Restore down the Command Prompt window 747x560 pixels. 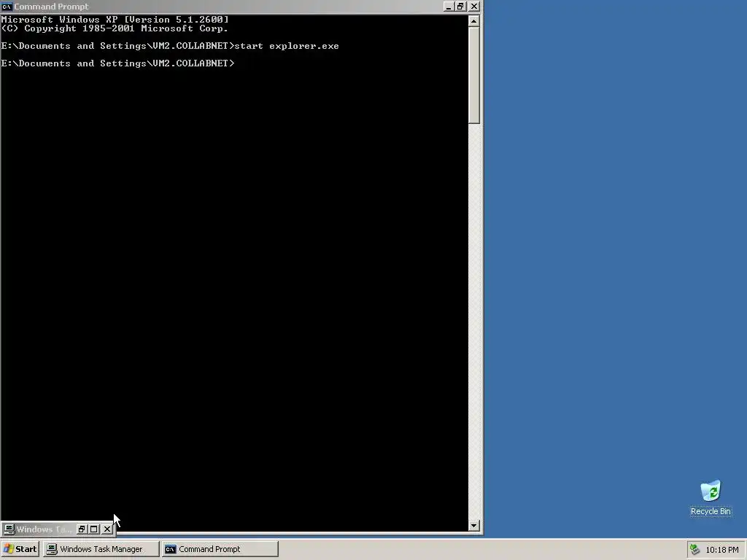pyautogui.click(x=460, y=7)
